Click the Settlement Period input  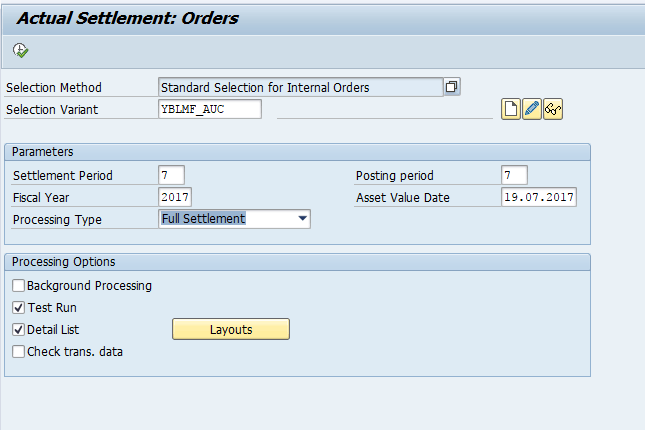(171, 175)
